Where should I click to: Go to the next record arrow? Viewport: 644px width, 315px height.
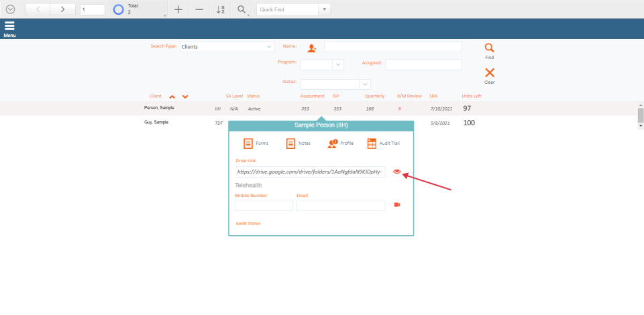click(x=62, y=9)
